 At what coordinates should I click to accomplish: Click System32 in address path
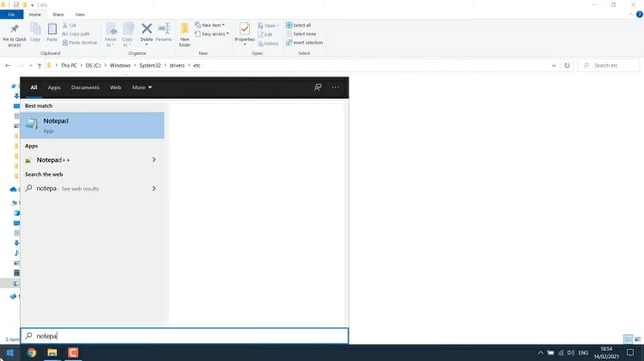150,66
